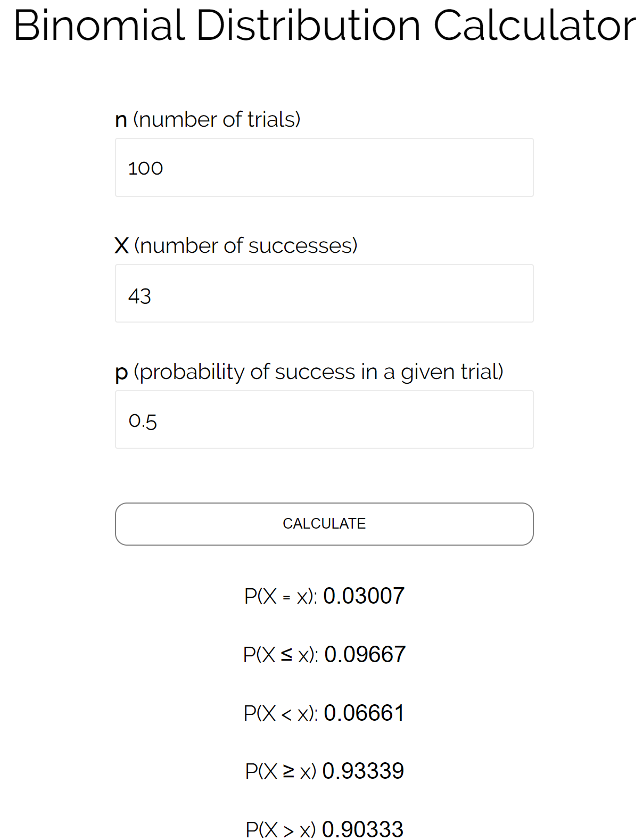Click the Binomial Distribution Calculator heading
This screenshot has height=840, width=643.
(324, 26)
